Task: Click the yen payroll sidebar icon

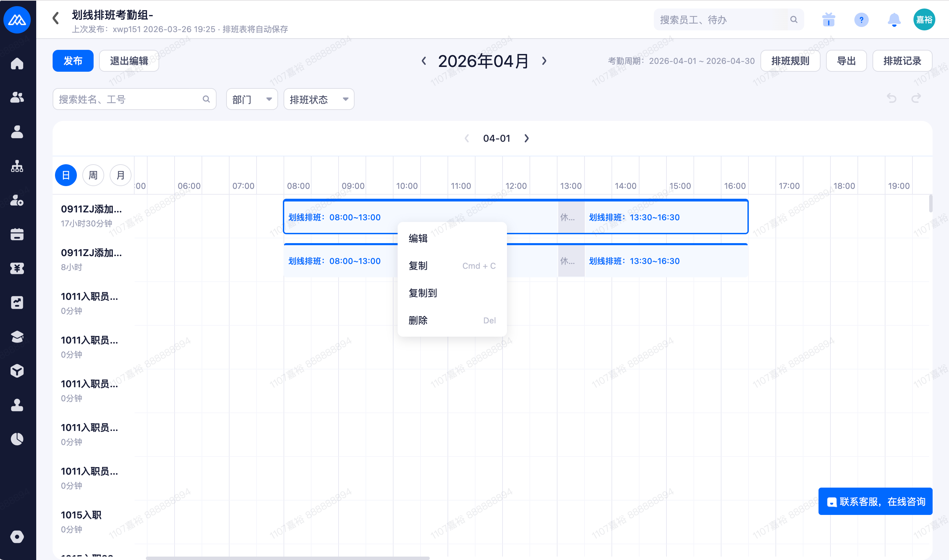Action: 17,268
